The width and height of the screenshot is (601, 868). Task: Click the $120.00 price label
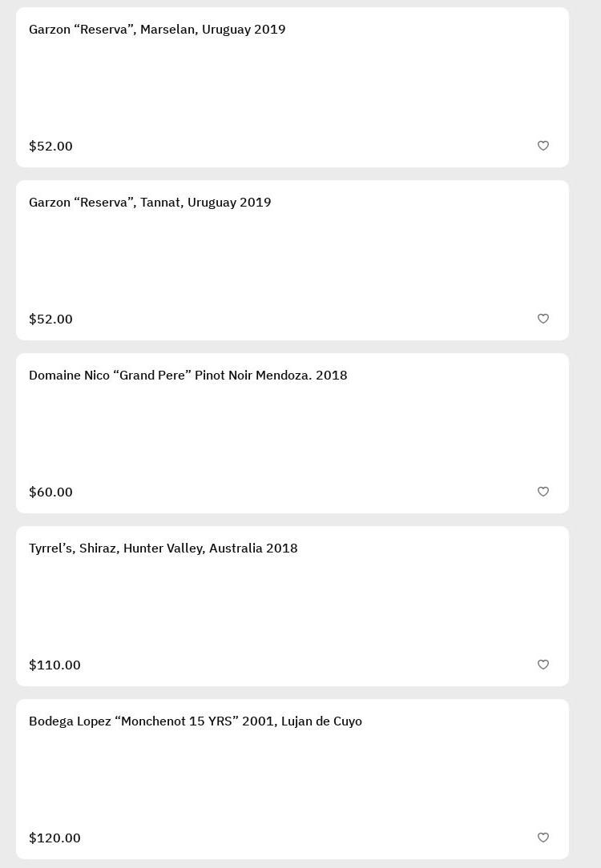point(54,838)
